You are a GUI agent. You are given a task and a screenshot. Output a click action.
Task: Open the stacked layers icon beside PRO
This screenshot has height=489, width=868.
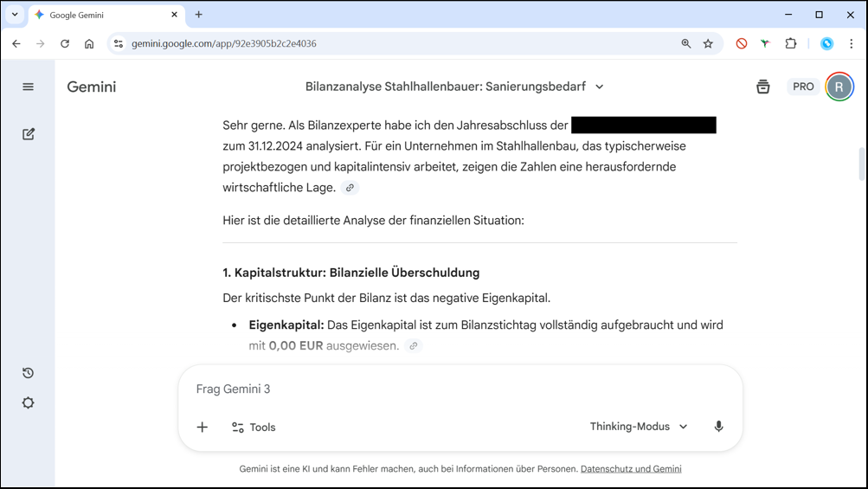click(762, 87)
